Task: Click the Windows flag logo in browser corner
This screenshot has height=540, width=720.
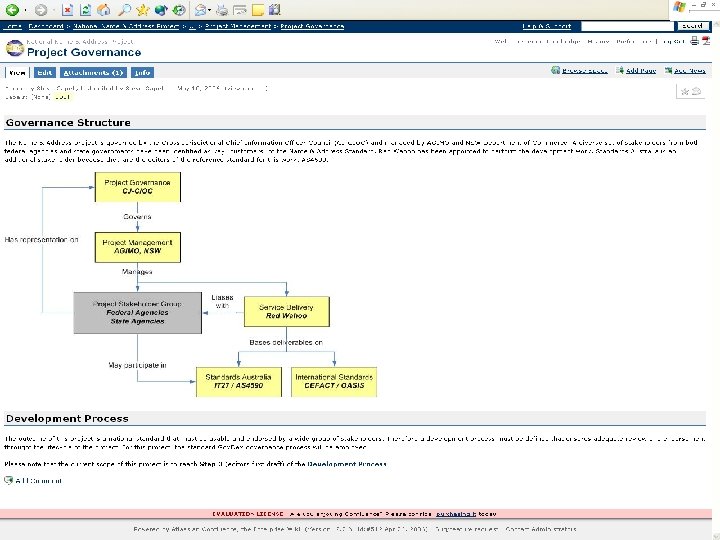Action: pyautogui.click(x=679, y=7)
